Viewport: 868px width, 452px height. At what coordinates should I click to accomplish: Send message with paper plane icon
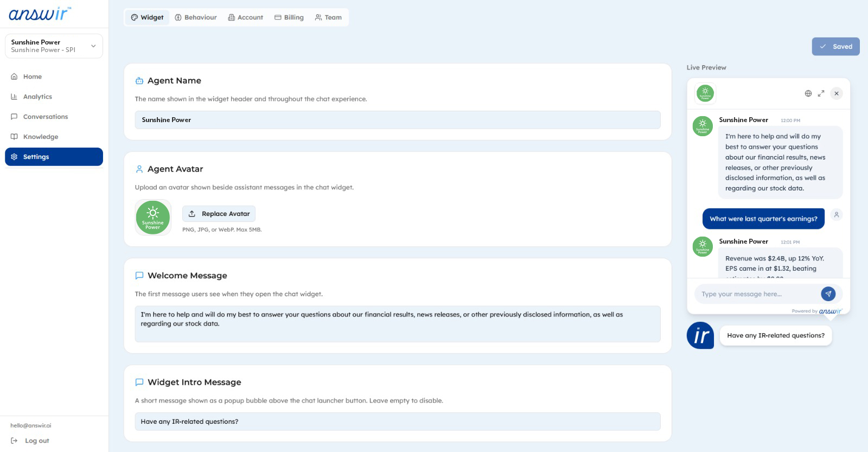[x=828, y=294]
